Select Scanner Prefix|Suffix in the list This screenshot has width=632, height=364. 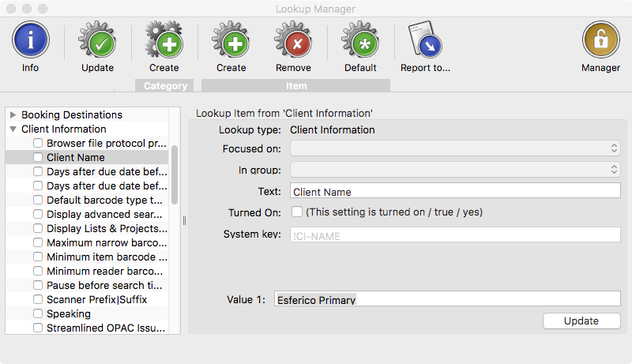96,299
